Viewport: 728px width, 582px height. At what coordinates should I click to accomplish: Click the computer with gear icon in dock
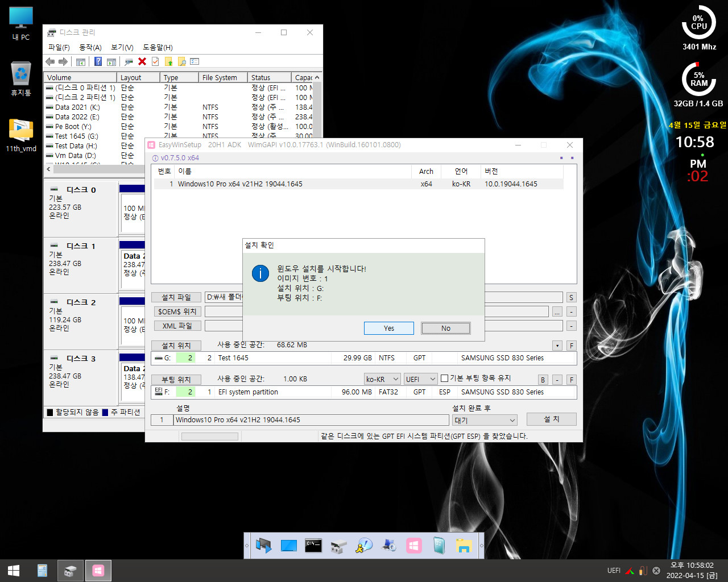point(389,546)
